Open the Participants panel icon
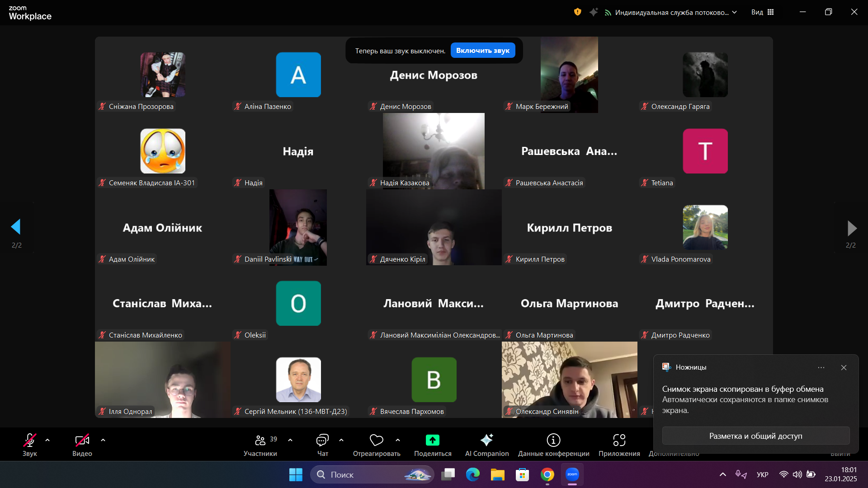This screenshot has width=868, height=488. (x=260, y=440)
